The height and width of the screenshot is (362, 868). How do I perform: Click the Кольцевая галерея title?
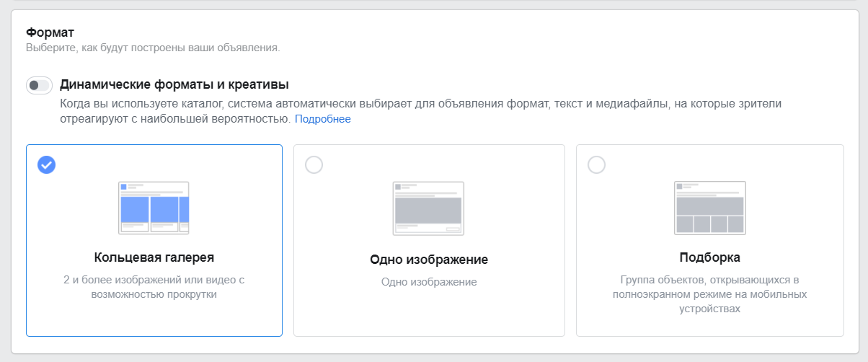pos(154,257)
